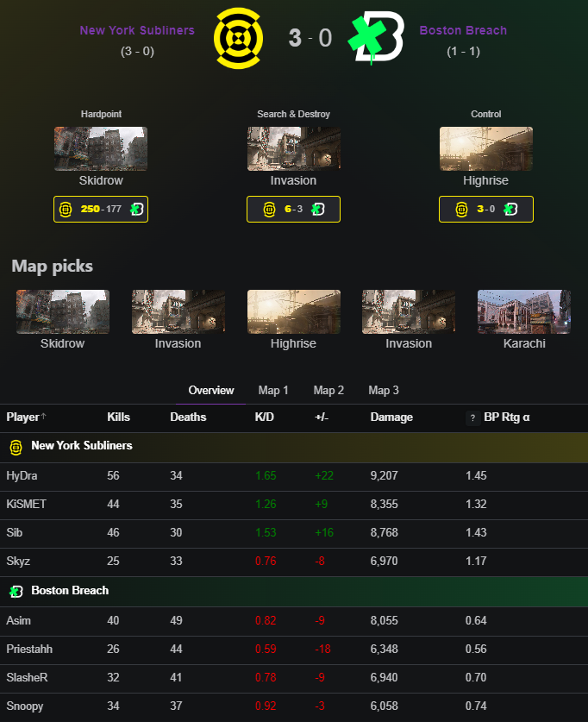Click player name Snoopy
This screenshot has width=588, height=722.
[x=25, y=706]
